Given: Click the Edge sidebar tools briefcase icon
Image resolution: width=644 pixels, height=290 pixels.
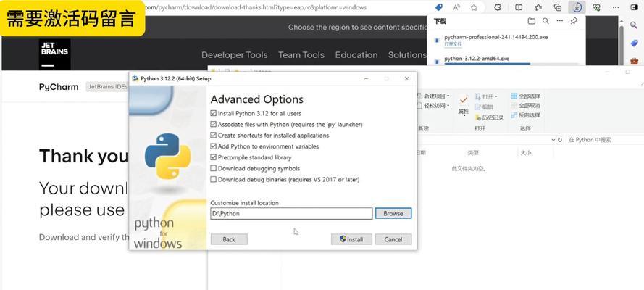Looking at the screenshot, I should point(634,61).
